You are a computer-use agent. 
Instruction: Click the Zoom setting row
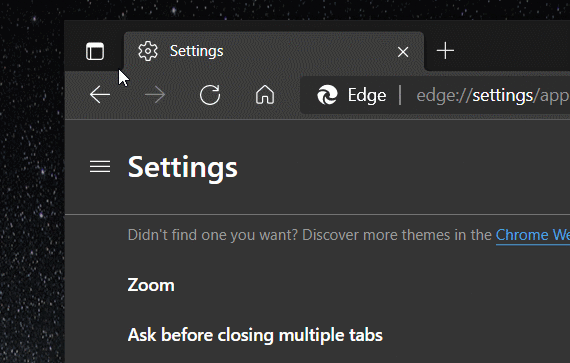tap(151, 285)
